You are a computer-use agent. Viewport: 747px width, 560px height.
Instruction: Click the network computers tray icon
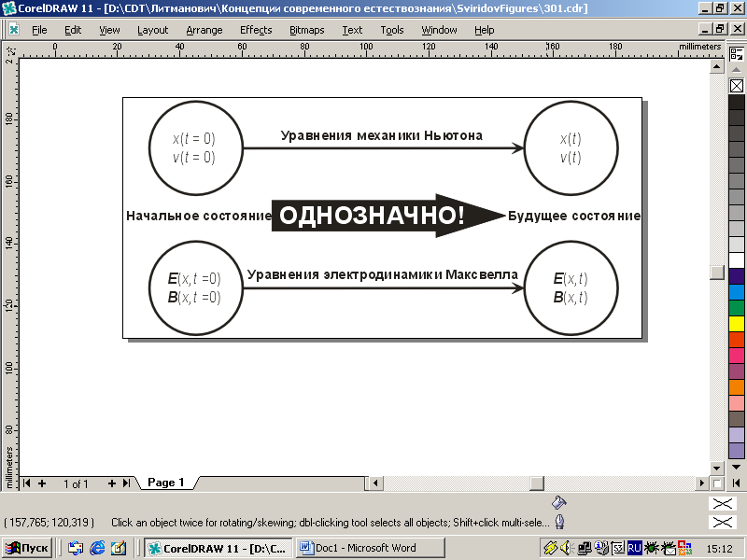click(585, 548)
